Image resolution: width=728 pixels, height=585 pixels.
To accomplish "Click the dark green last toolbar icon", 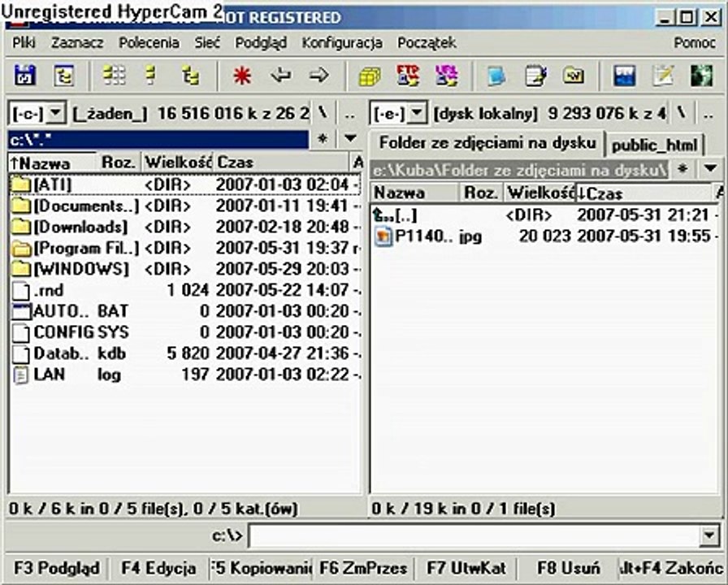I will pyautogui.click(x=701, y=76).
